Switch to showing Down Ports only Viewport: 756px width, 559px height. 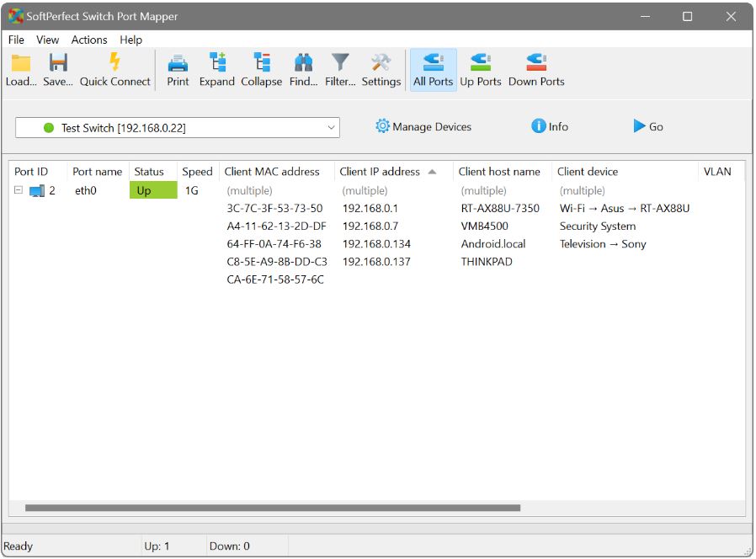pyautogui.click(x=536, y=69)
